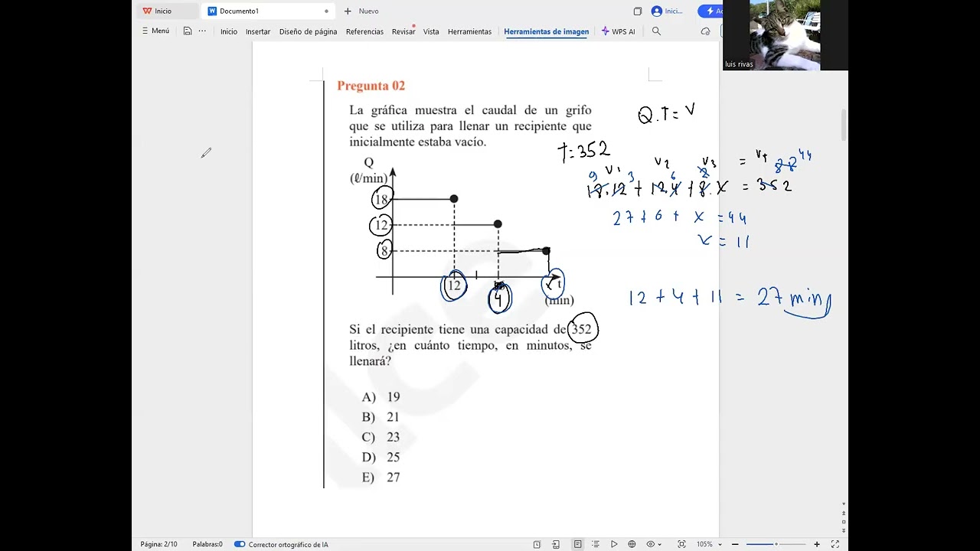Click the save document icon

pyautogui.click(x=188, y=31)
